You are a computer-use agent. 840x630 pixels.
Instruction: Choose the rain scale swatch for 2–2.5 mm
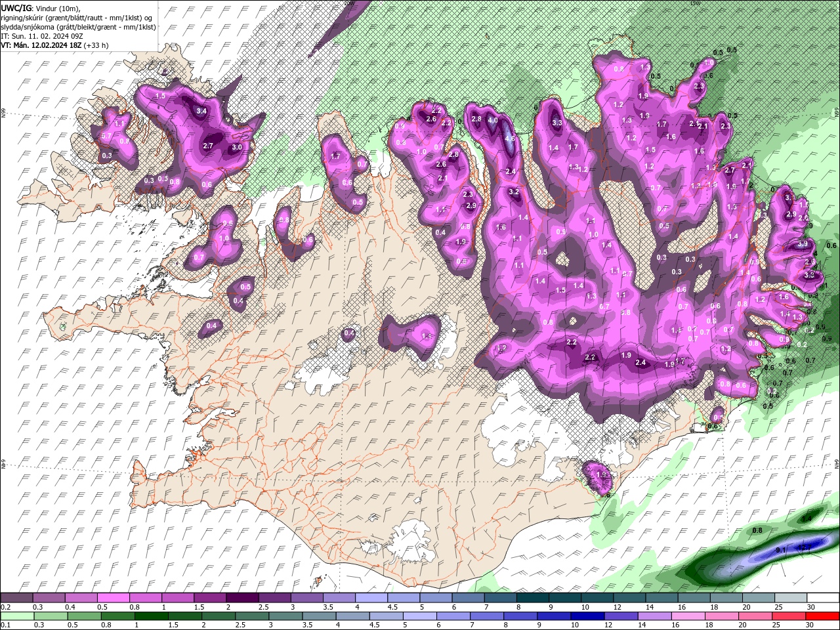click(218, 616)
